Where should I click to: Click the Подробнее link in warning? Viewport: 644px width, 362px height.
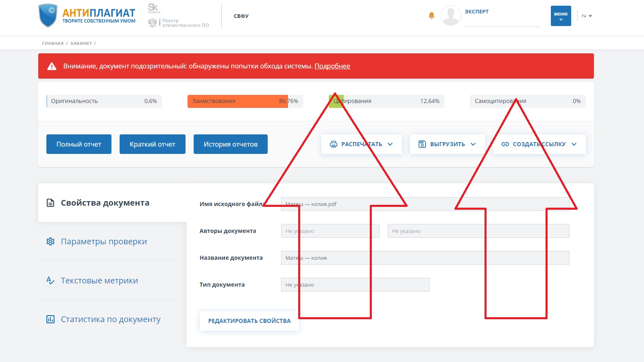click(332, 66)
